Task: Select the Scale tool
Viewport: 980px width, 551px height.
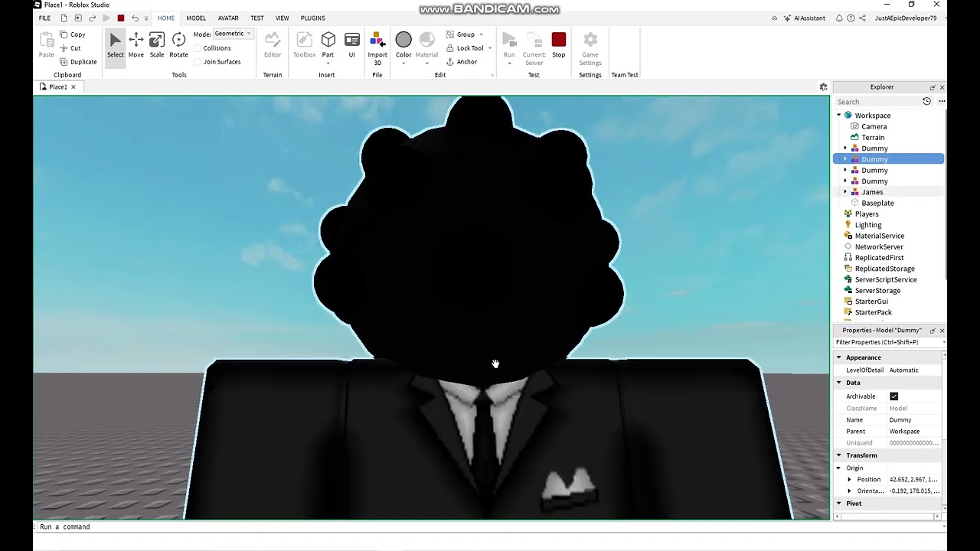Action: [157, 45]
